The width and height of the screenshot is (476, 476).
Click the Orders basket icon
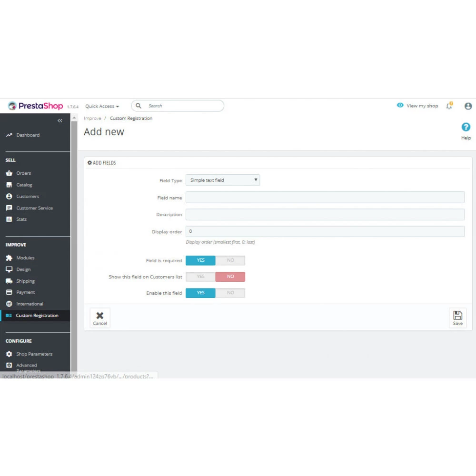coord(9,173)
